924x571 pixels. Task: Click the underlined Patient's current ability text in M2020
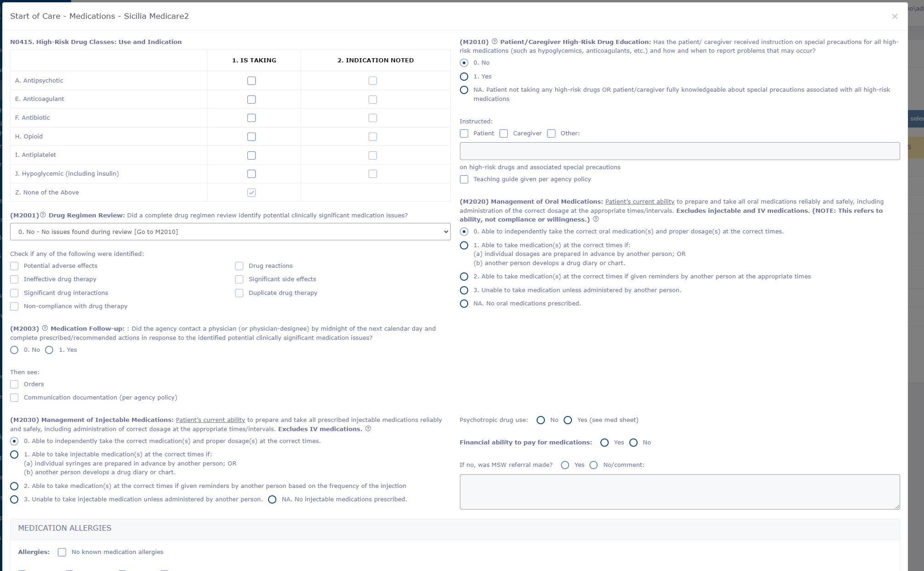tap(640, 201)
